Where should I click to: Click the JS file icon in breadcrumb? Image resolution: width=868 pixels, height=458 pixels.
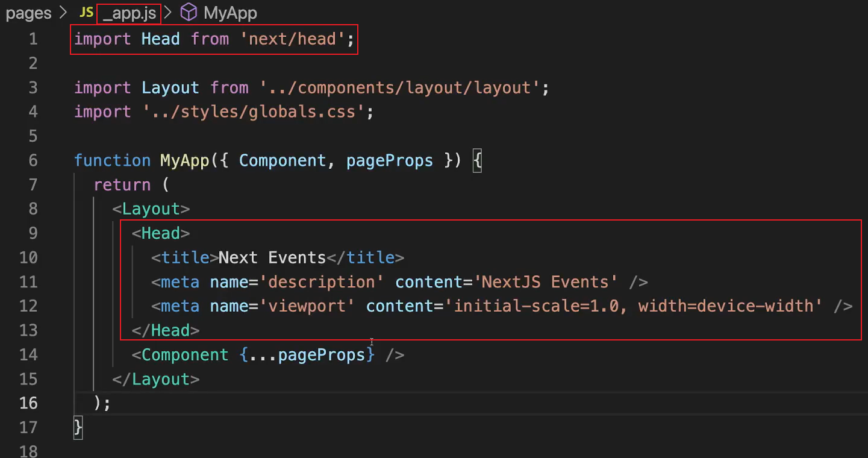(86, 13)
